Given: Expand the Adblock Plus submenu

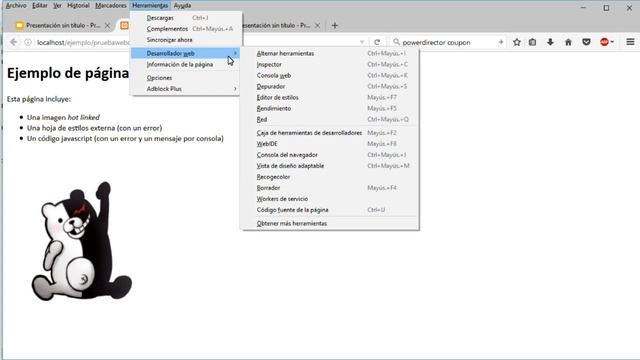Looking at the screenshot, I should tap(235, 89).
